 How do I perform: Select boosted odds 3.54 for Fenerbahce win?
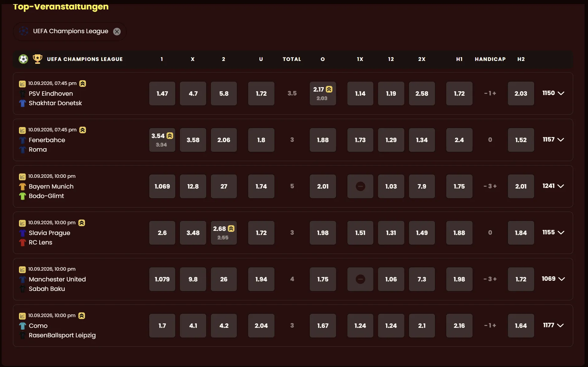pyautogui.click(x=162, y=140)
